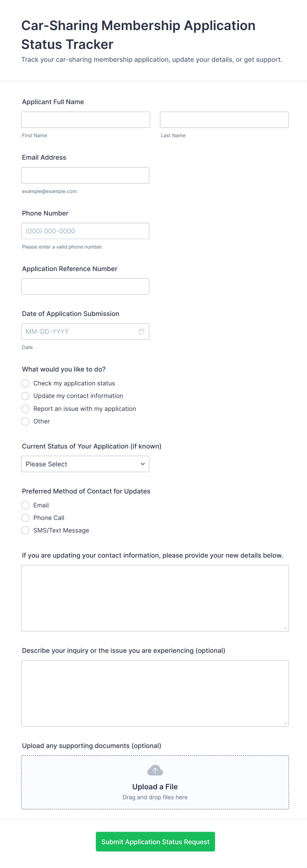The width and height of the screenshot is (307, 868).
Task: Click the Application Reference Number field
Action: tap(85, 287)
